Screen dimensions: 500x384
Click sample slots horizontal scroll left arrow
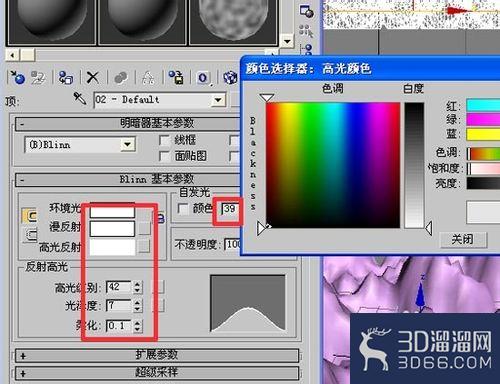(13, 55)
